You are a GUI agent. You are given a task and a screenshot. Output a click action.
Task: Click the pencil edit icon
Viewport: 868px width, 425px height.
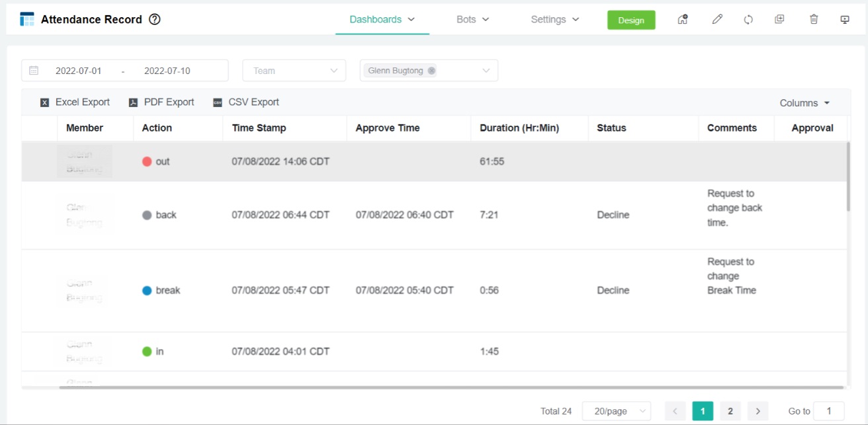(x=717, y=20)
